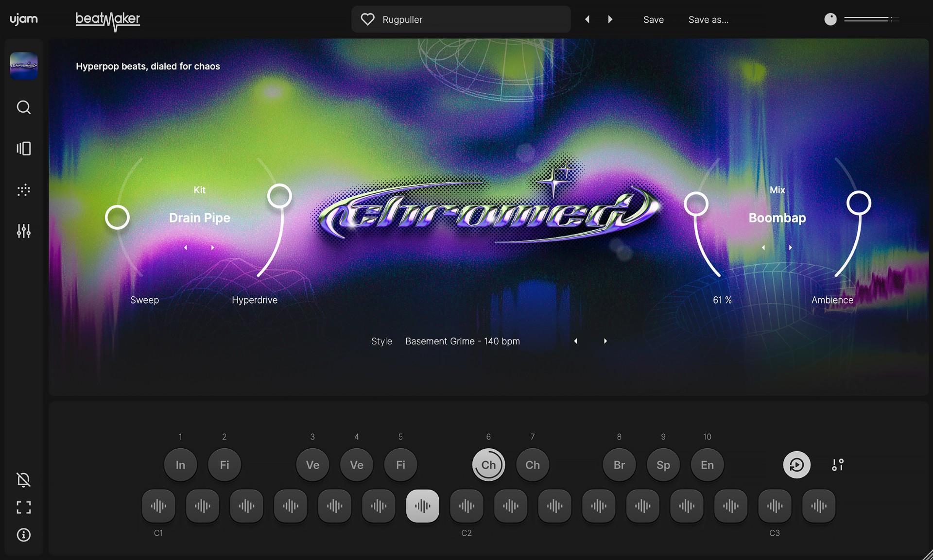Advance to the next preset with the right arrow
Image resolution: width=933 pixels, height=560 pixels.
pyautogui.click(x=610, y=19)
